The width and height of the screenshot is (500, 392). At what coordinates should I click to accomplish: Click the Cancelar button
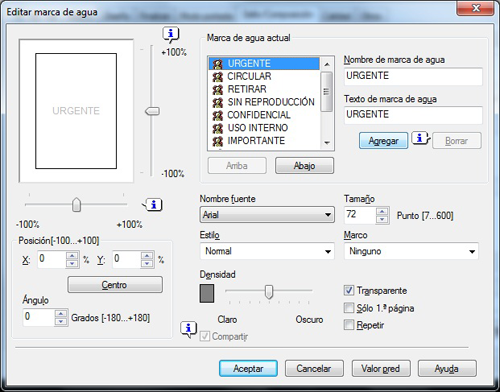tap(314, 368)
